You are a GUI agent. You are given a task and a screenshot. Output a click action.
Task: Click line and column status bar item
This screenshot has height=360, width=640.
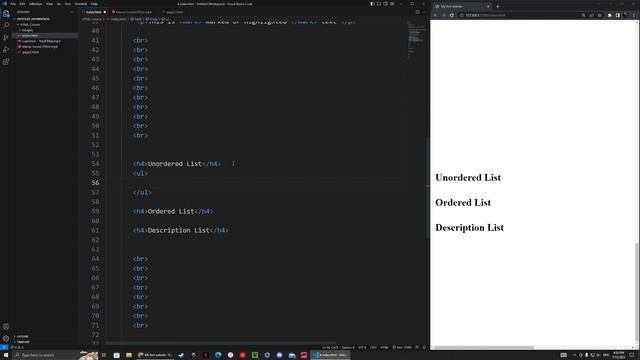coord(330,348)
